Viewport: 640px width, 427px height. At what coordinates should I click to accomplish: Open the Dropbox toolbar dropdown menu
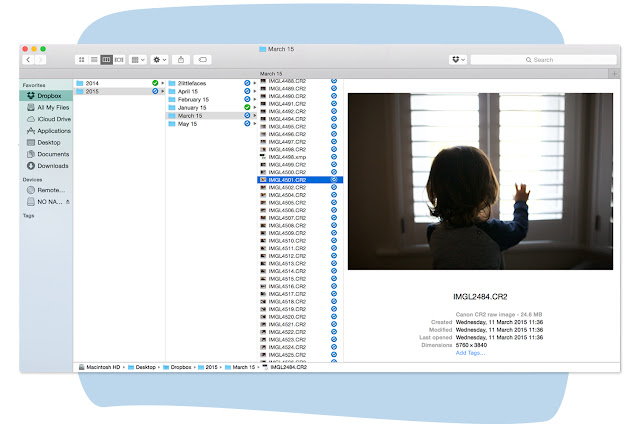pyautogui.click(x=458, y=60)
